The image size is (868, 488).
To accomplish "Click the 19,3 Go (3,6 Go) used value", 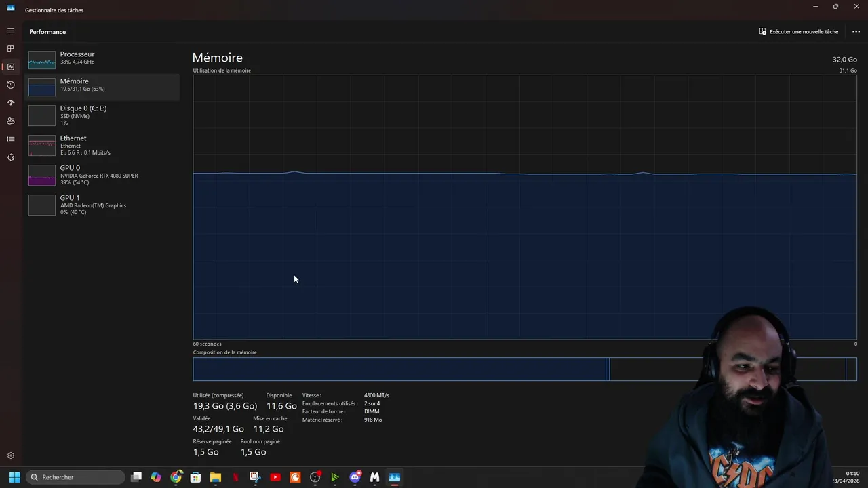I will pyautogui.click(x=225, y=406).
